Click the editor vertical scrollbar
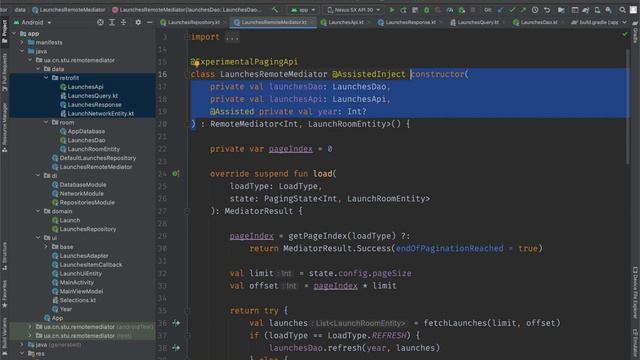 628,107
